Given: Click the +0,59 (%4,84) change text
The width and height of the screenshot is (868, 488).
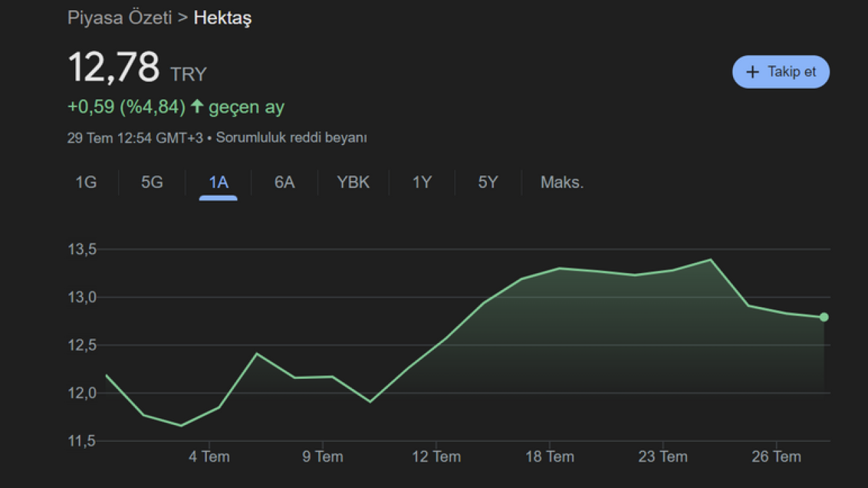Looking at the screenshot, I should click(x=126, y=107).
